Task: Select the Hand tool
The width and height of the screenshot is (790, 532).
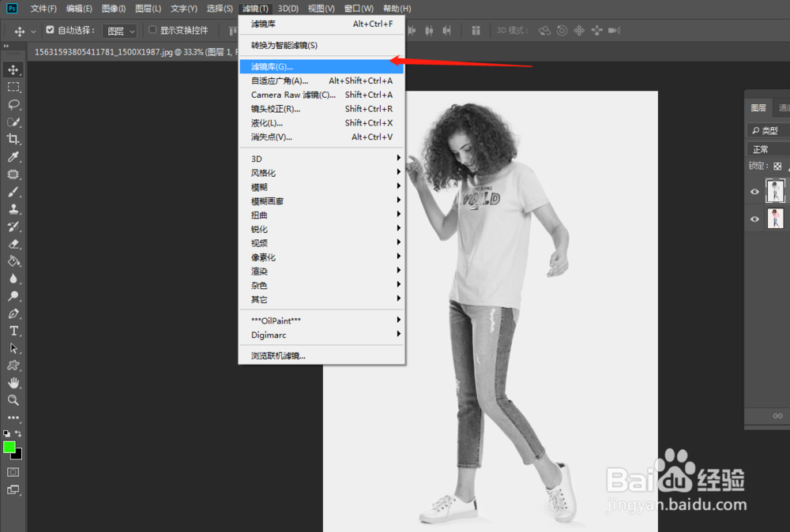Action: tap(13, 383)
